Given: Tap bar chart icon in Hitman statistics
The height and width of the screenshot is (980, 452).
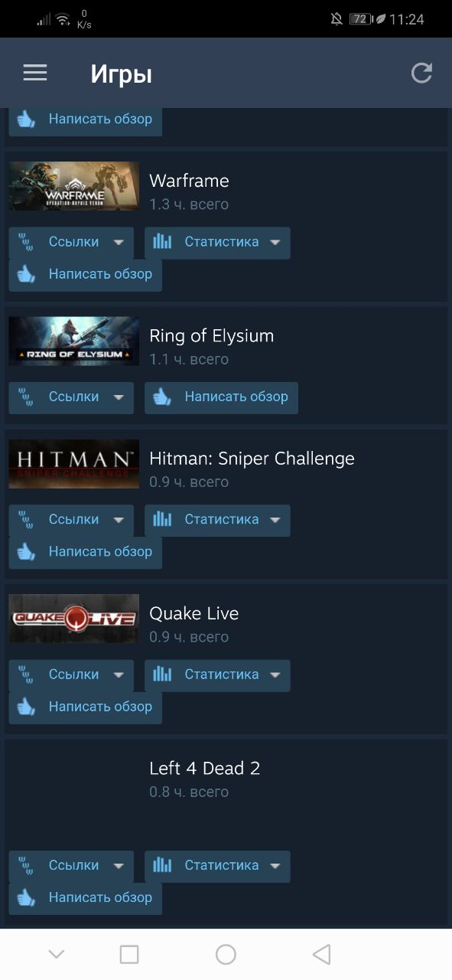Looking at the screenshot, I should click(x=162, y=519).
